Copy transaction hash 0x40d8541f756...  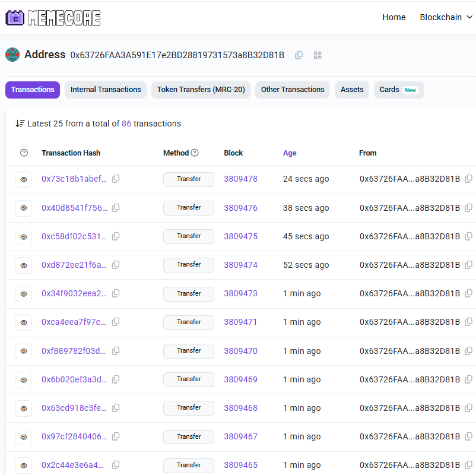click(116, 207)
